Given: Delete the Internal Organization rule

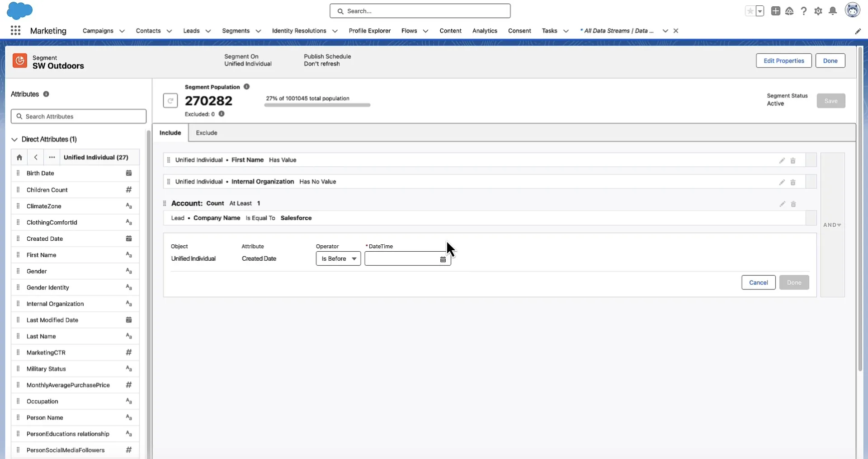Looking at the screenshot, I should [x=793, y=182].
